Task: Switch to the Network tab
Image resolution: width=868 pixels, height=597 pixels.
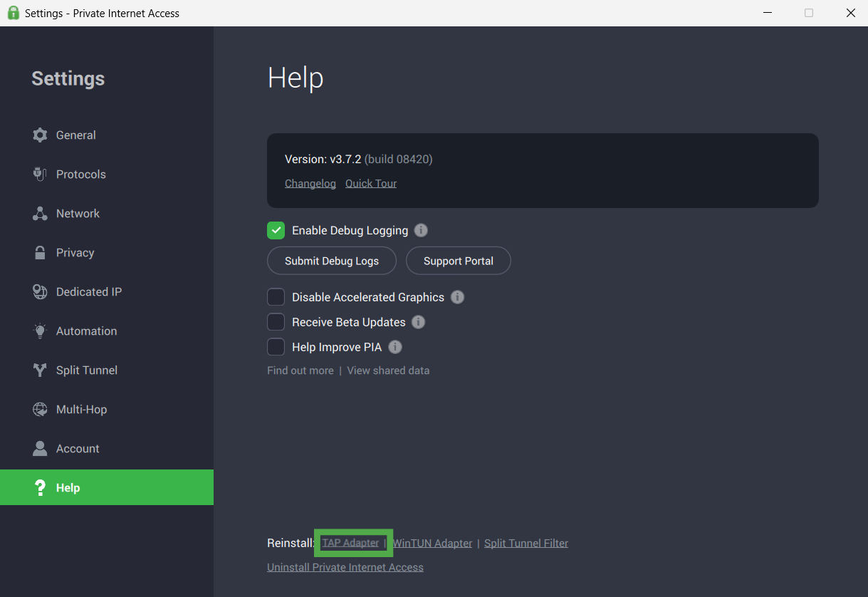Action: tap(107, 213)
